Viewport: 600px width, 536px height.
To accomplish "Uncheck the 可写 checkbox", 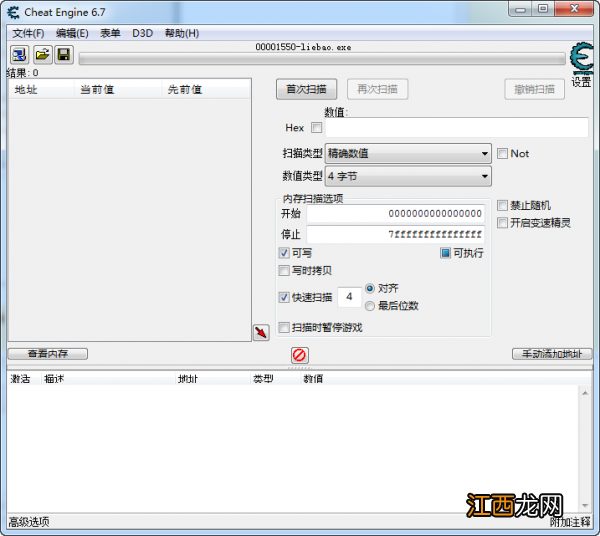I will click(284, 253).
